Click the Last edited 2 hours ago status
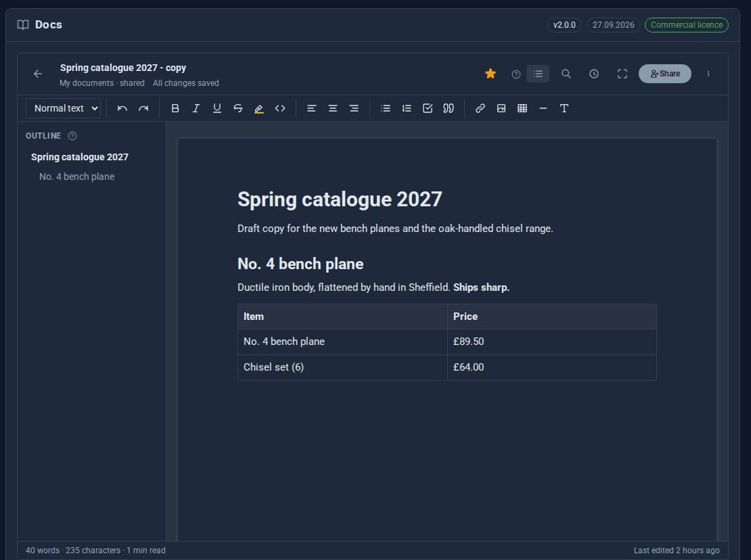The image size is (751, 560). pos(677,551)
